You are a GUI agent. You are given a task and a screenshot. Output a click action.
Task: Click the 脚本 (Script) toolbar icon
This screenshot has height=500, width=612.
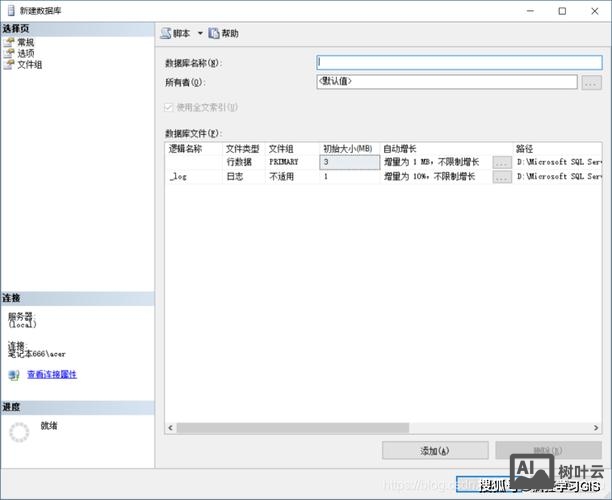coord(166,33)
